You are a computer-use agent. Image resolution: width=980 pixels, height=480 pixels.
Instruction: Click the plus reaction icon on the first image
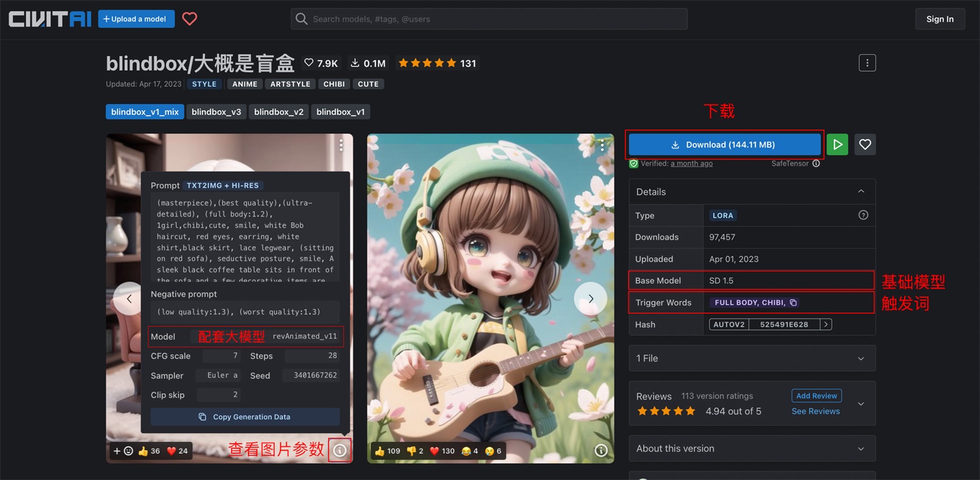(116, 450)
